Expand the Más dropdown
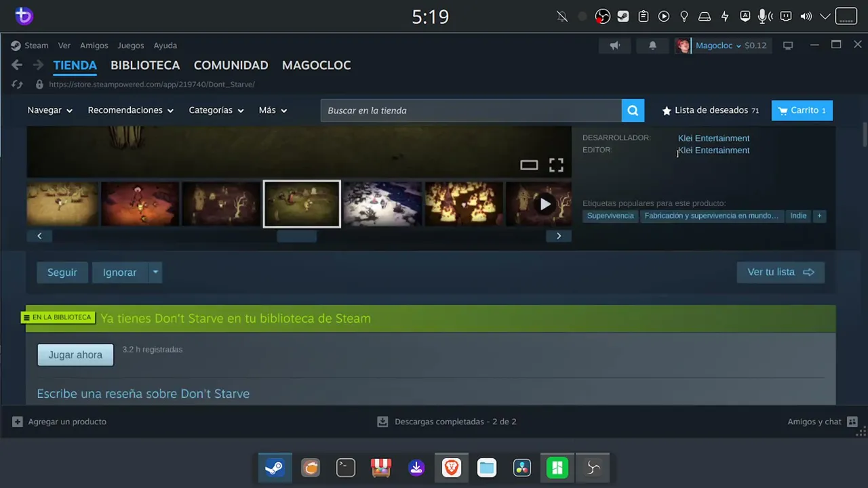Viewport: 868px width, 488px height. (273, 110)
